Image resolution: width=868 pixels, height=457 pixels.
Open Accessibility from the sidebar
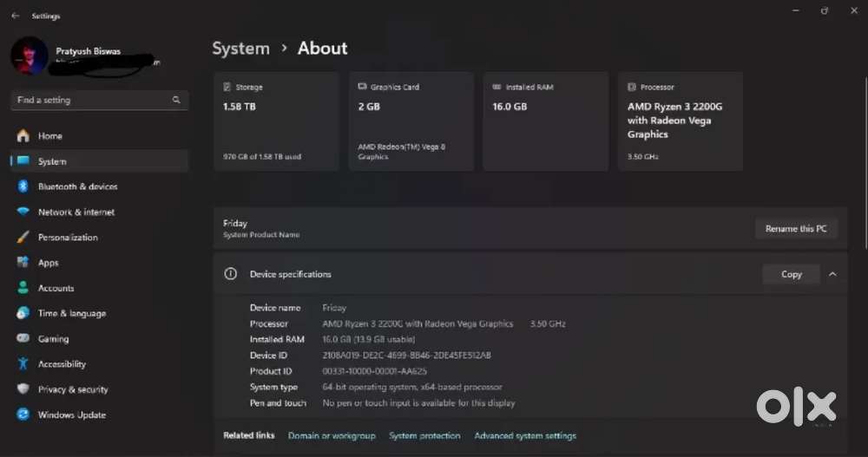point(62,364)
